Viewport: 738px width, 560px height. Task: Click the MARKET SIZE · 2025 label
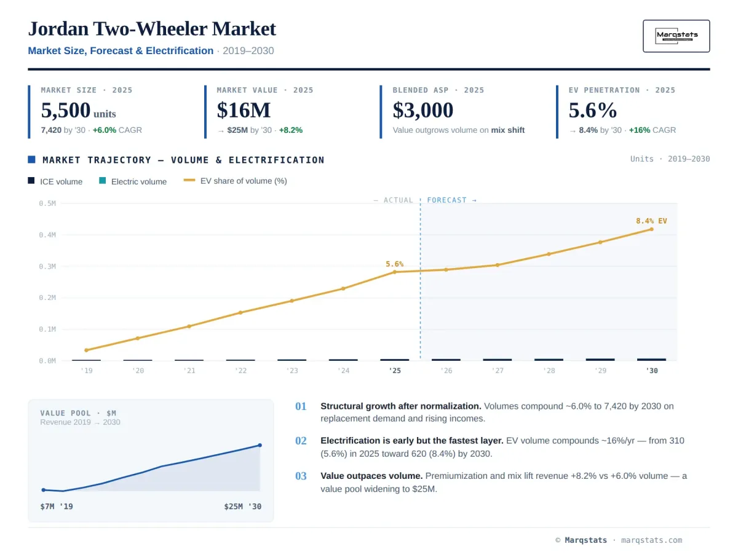pyautogui.click(x=87, y=90)
